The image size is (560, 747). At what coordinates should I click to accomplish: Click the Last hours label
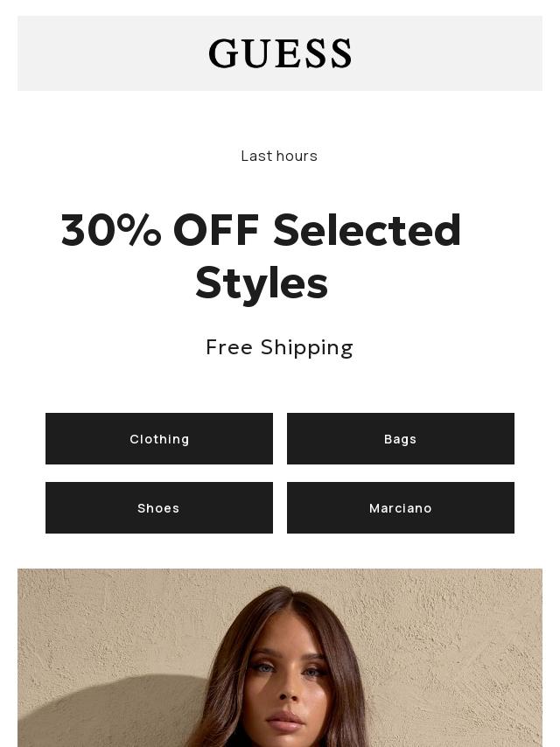[279, 156]
